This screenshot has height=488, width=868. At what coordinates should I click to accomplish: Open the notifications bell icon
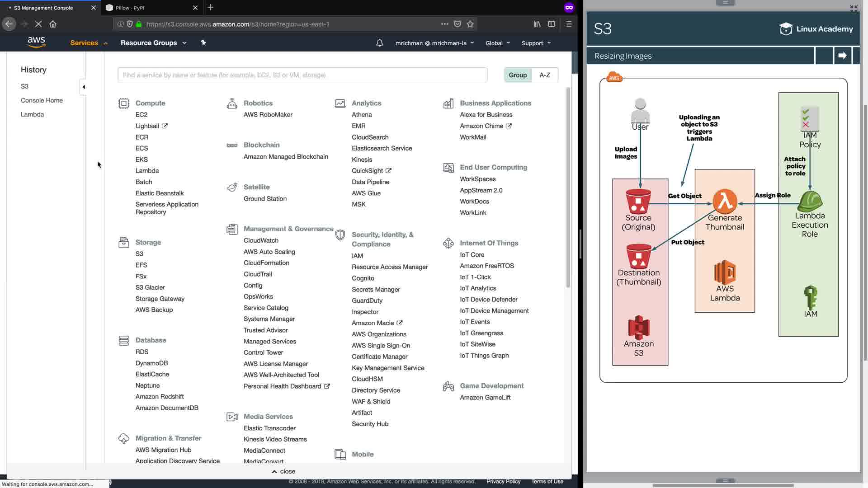tap(380, 43)
